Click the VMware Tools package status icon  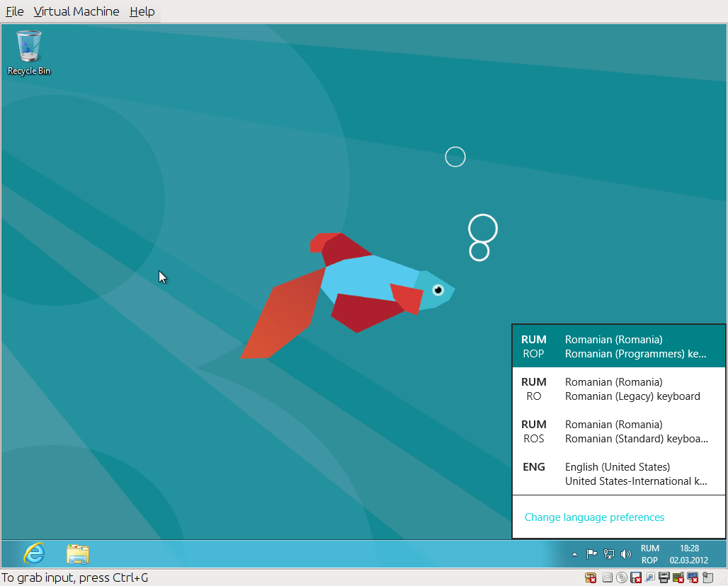pyautogui.click(x=591, y=578)
